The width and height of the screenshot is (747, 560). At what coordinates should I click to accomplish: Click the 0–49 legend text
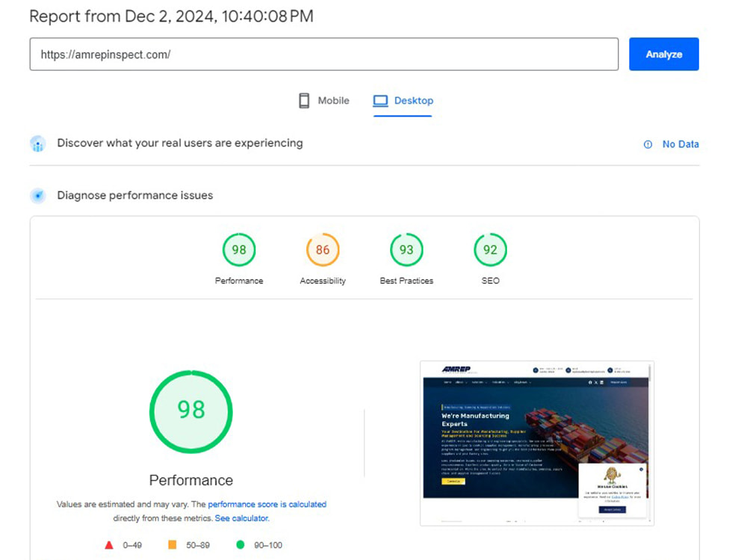(x=132, y=545)
